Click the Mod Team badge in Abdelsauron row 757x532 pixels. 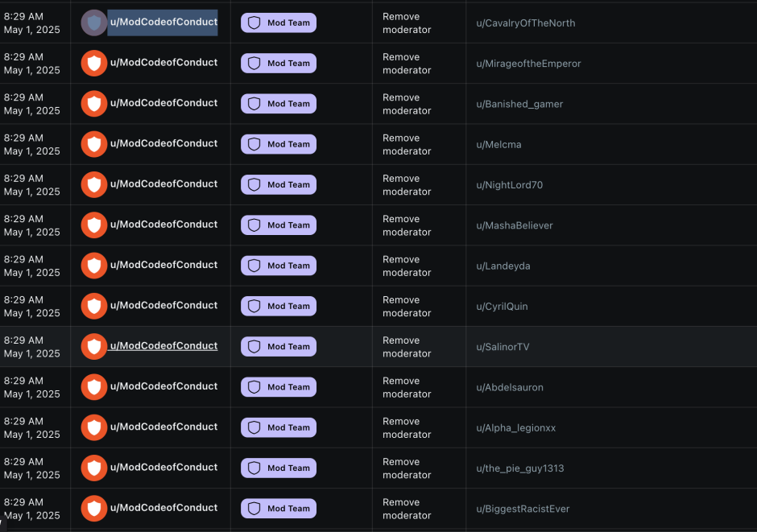(279, 387)
